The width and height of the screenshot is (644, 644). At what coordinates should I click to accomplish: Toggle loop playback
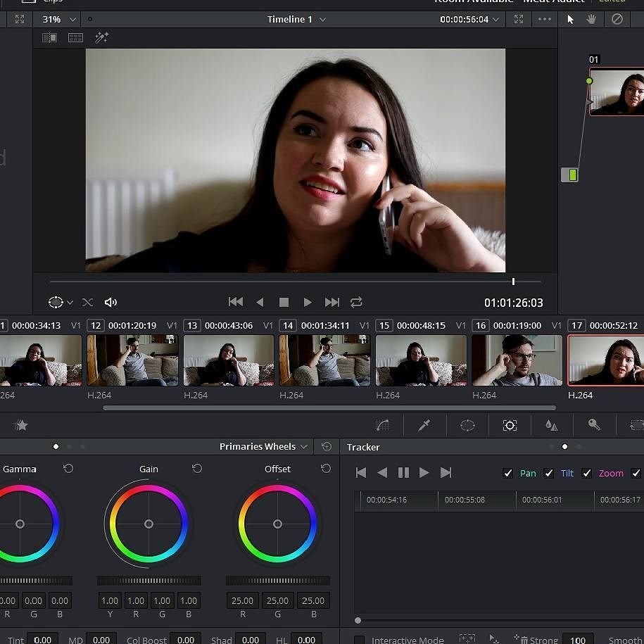[x=357, y=303]
